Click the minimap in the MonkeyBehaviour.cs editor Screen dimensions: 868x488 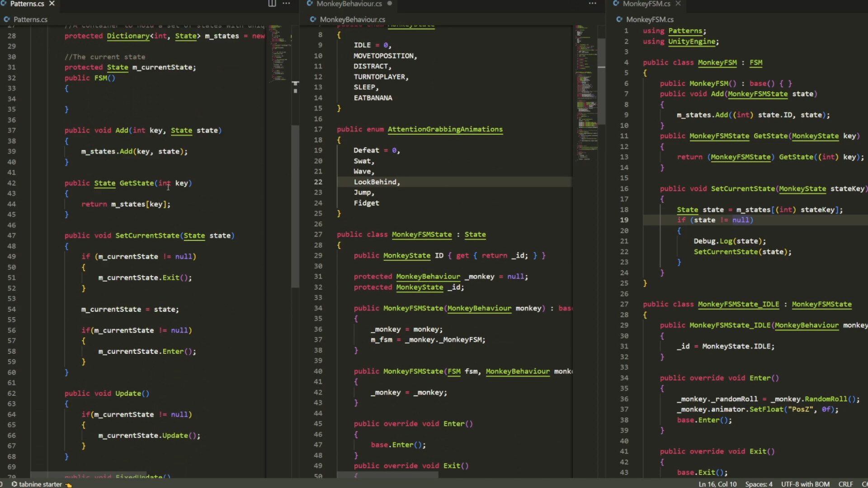coord(586,90)
